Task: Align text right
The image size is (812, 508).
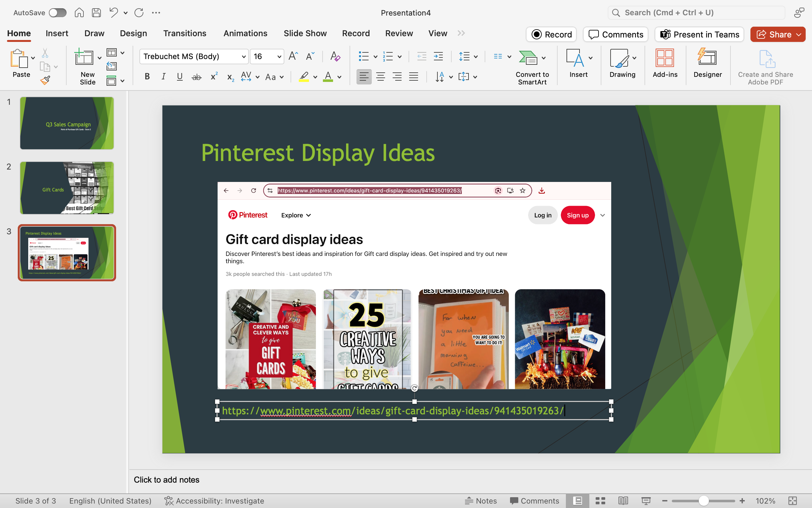Action: click(x=397, y=77)
